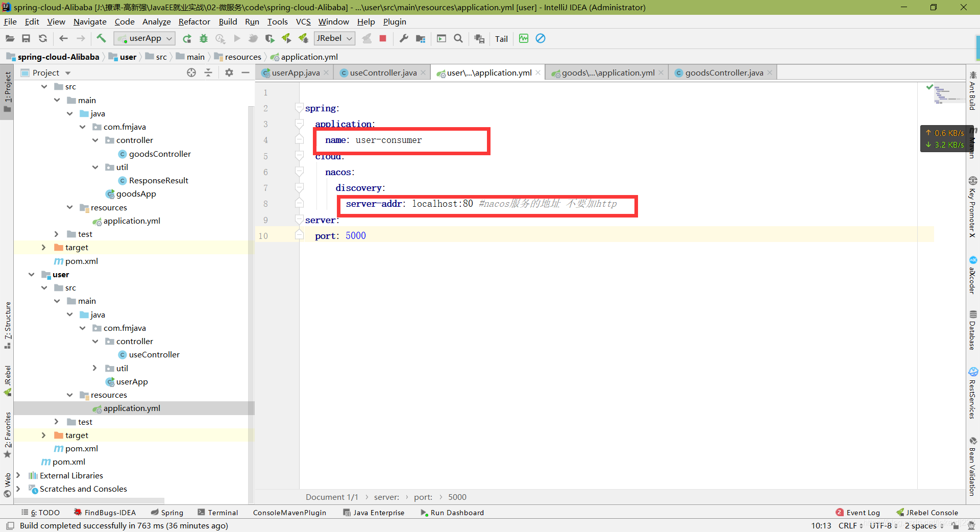Expand the user test folder
This screenshot has height=532, width=980.
point(57,422)
